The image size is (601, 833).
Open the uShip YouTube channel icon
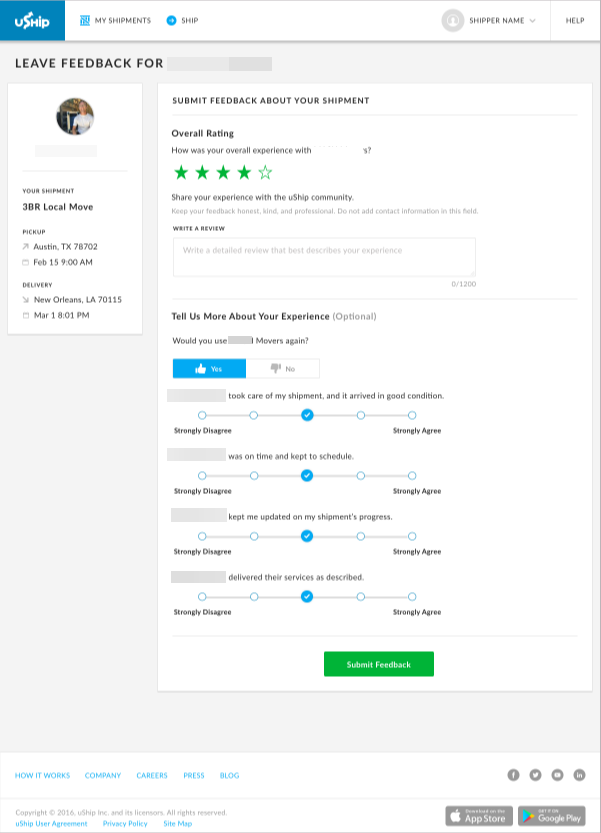pyautogui.click(x=558, y=775)
